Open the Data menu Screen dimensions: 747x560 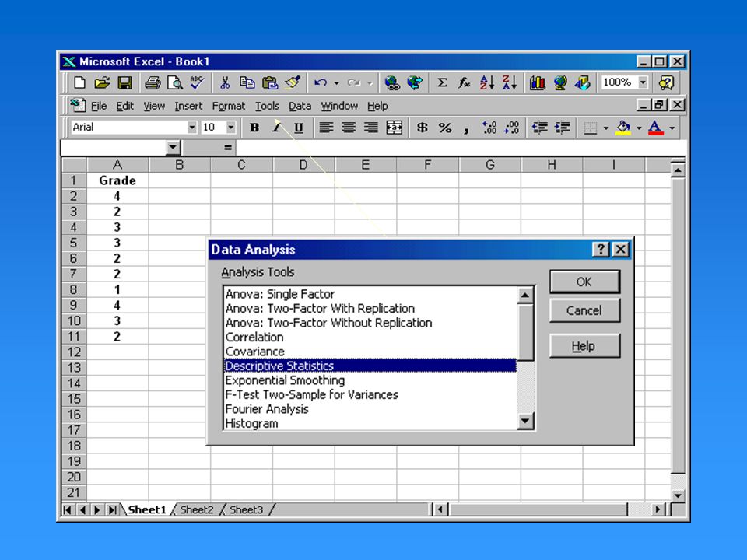click(300, 107)
